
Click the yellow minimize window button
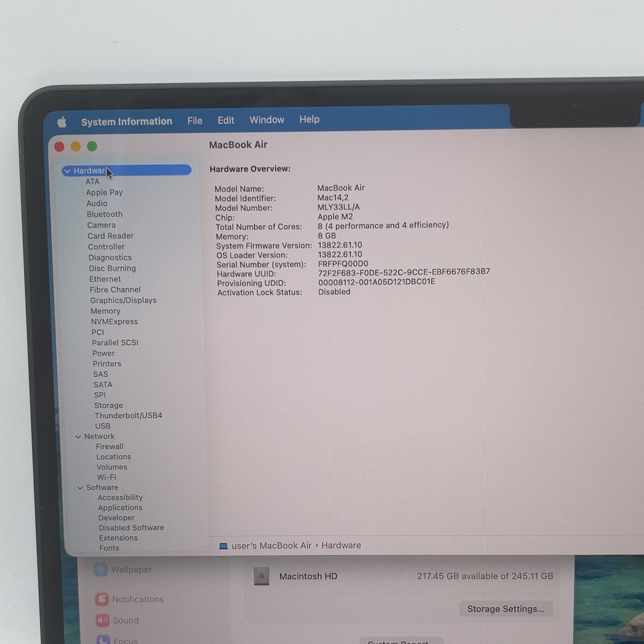[76, 147]
